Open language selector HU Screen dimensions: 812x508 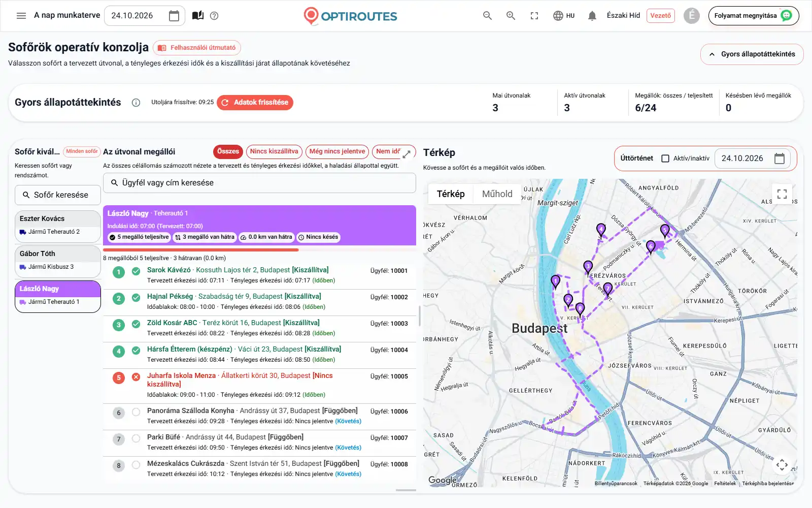click(564, 16)
